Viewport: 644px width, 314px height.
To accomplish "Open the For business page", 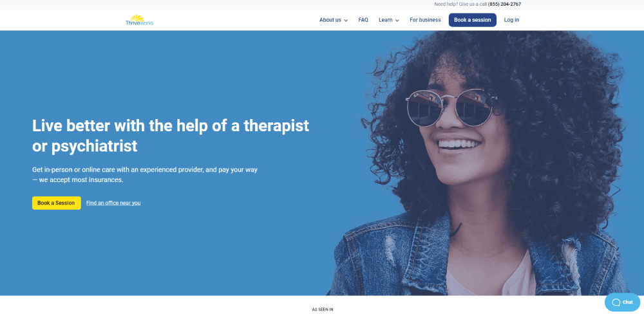I will click(x=425, y=20).
